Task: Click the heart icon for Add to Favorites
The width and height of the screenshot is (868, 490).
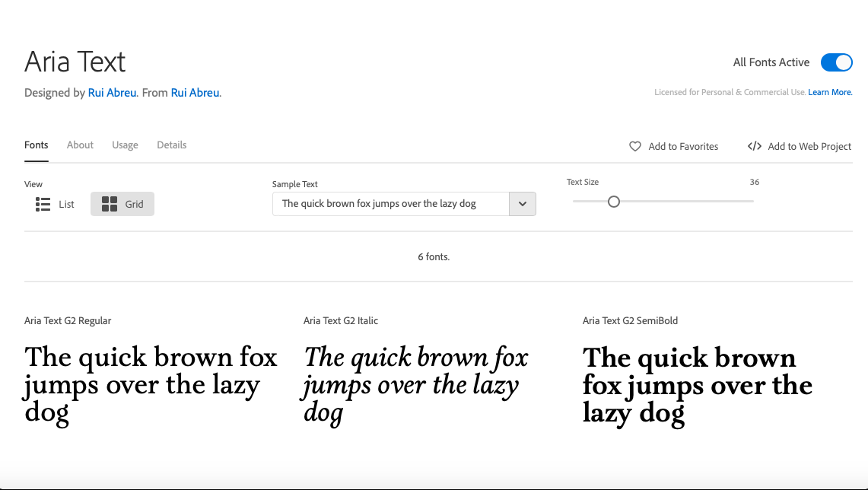Action: [x=635, y=146]
